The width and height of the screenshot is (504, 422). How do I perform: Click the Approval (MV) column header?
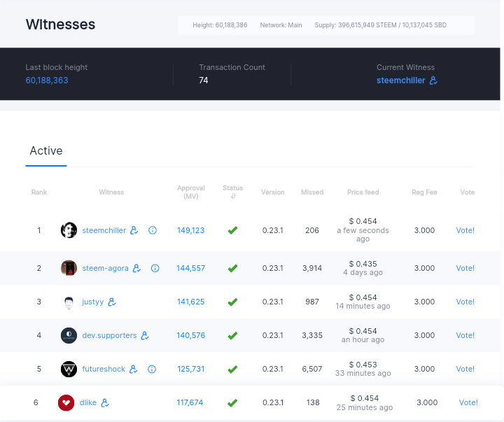(x=190, y=192)
